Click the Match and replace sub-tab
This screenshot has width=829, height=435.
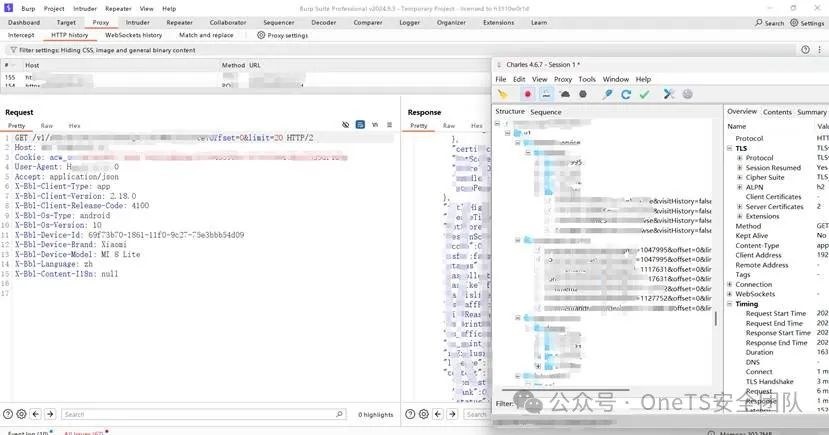(x=206, y=35)
